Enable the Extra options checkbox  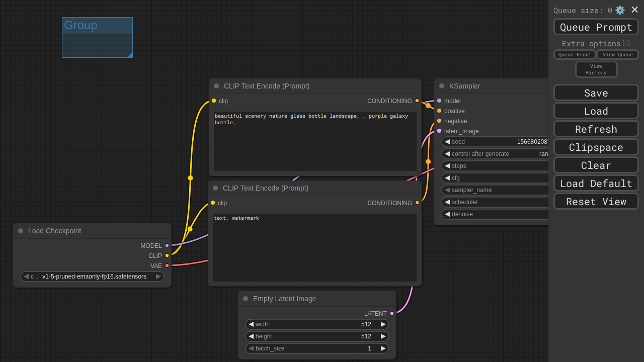click(626, 43)
